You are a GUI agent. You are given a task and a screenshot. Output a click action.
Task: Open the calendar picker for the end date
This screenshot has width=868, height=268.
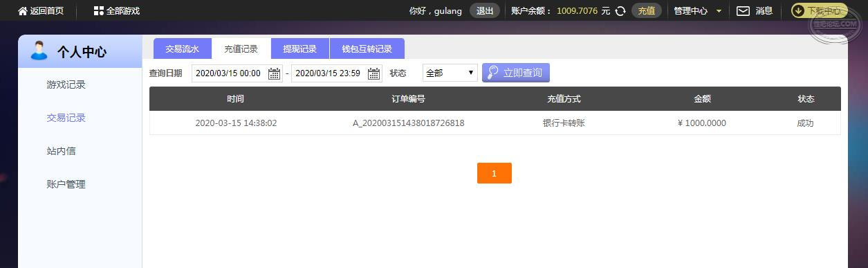coord(373,73)
